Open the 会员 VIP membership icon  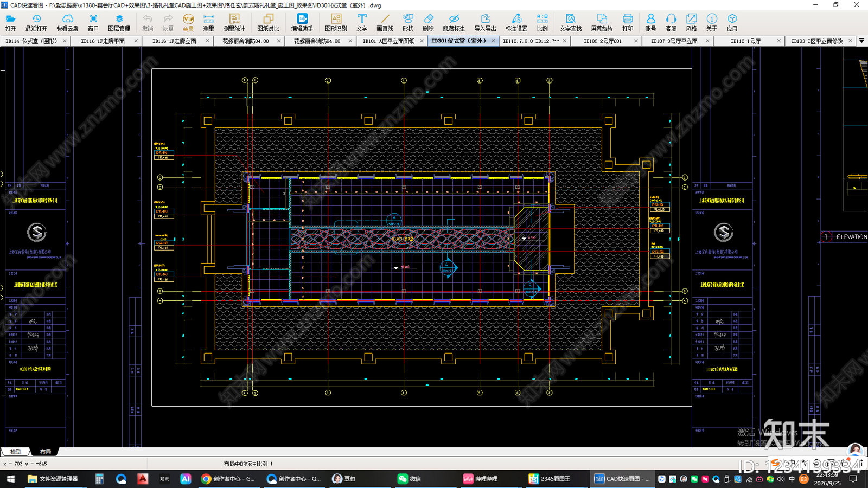click(188, 22)
